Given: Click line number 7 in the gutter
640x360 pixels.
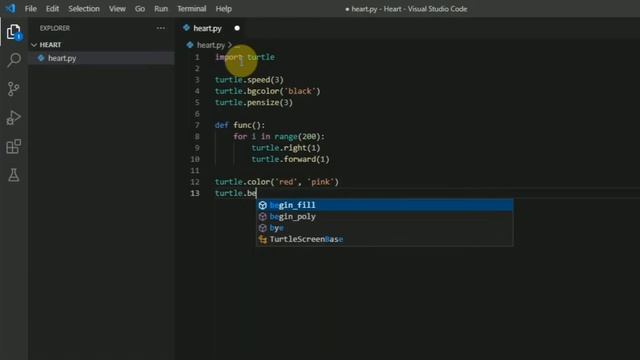Looking at the screenshot, I should (x=197, y=125).
